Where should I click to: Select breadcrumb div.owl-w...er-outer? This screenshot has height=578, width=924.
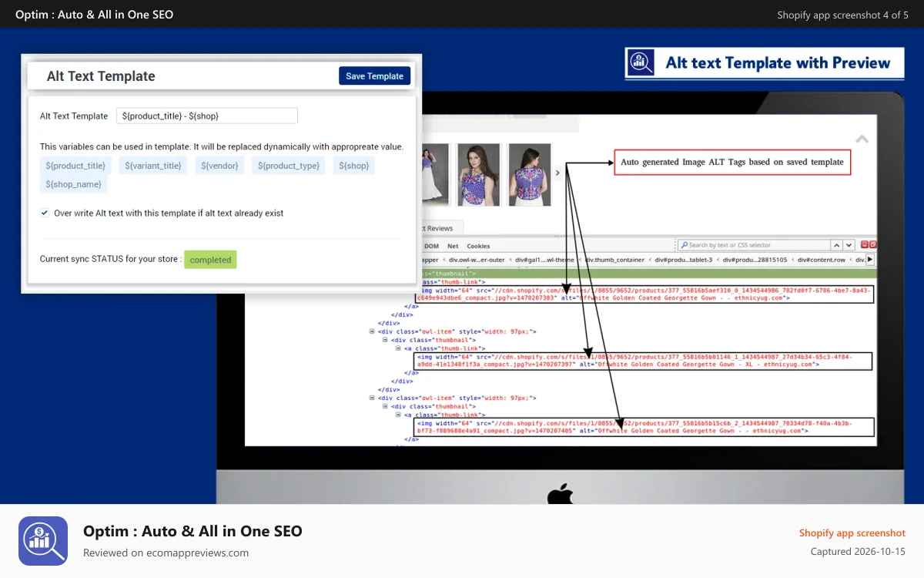pos(476,260)
